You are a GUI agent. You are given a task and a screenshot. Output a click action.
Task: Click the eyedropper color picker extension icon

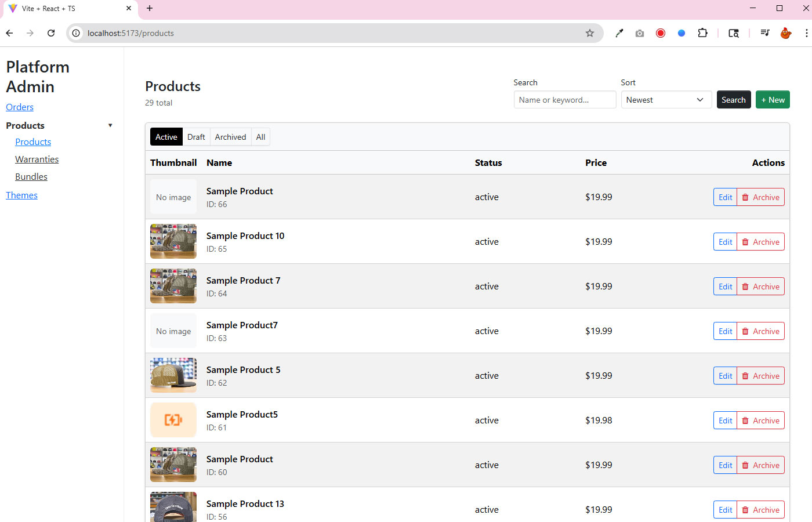point(619,33)
